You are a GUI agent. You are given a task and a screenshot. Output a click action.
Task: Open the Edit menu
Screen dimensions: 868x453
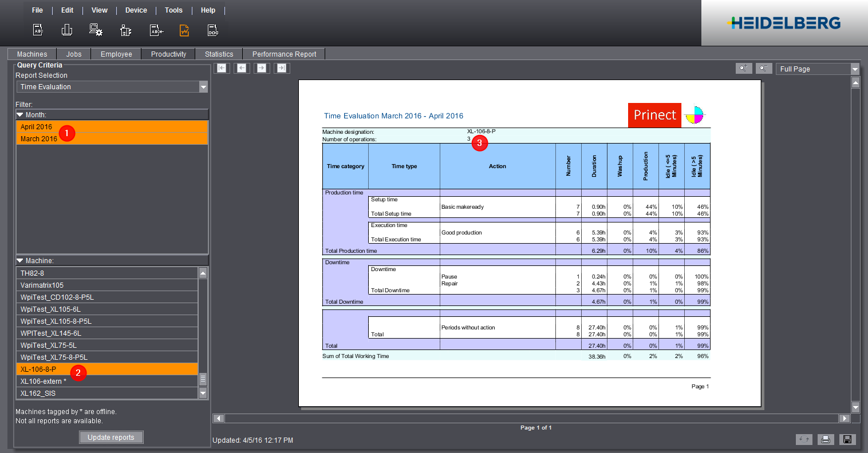(68, 10)
